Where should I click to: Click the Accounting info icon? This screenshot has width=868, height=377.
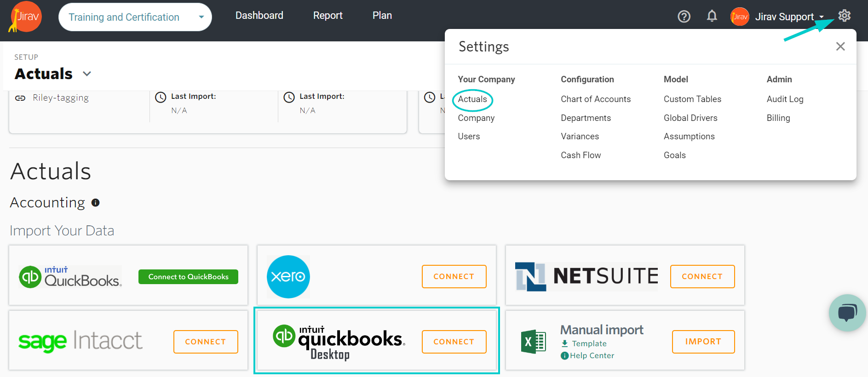pyautogui.click(x=96, y=202)
